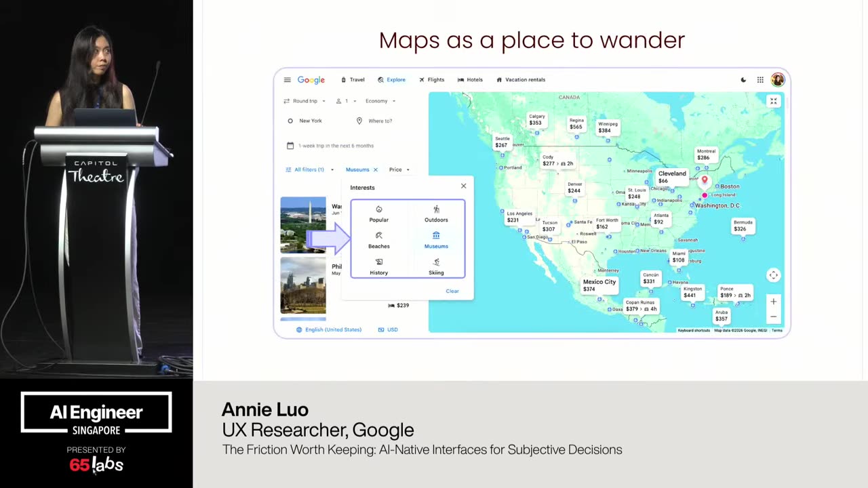Open the hamburger main menu
The height and width of the screenshot is (488, 868).
287,80
